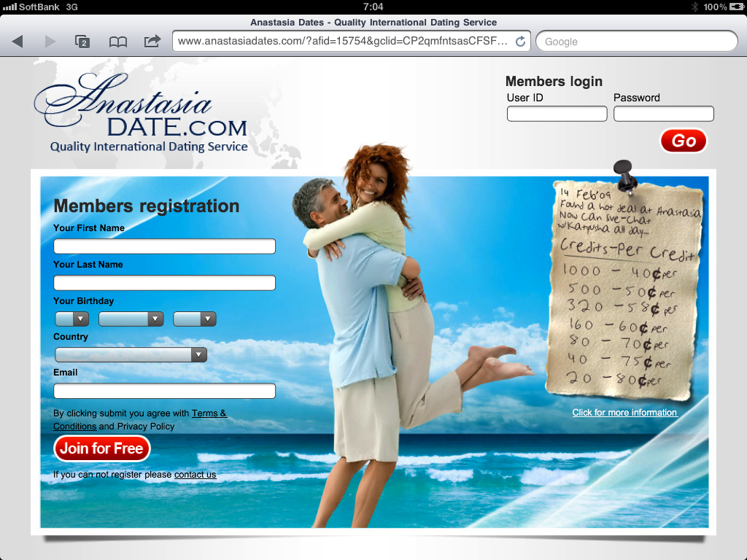Open the middle birthday dropdown
747x560 pixels.
131,319
